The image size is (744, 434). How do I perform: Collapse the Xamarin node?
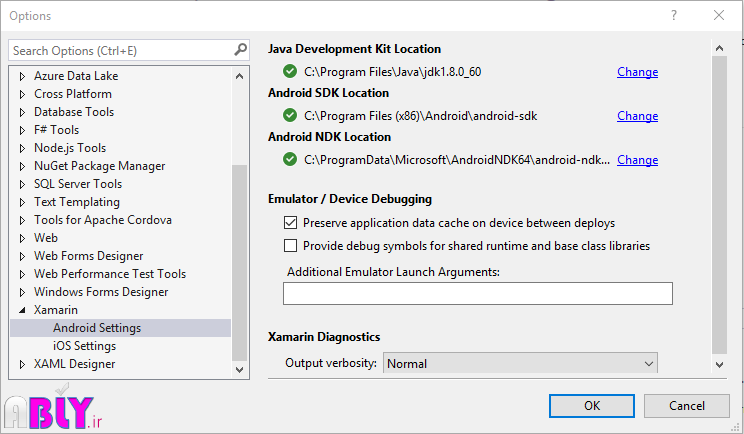(22, 310)
